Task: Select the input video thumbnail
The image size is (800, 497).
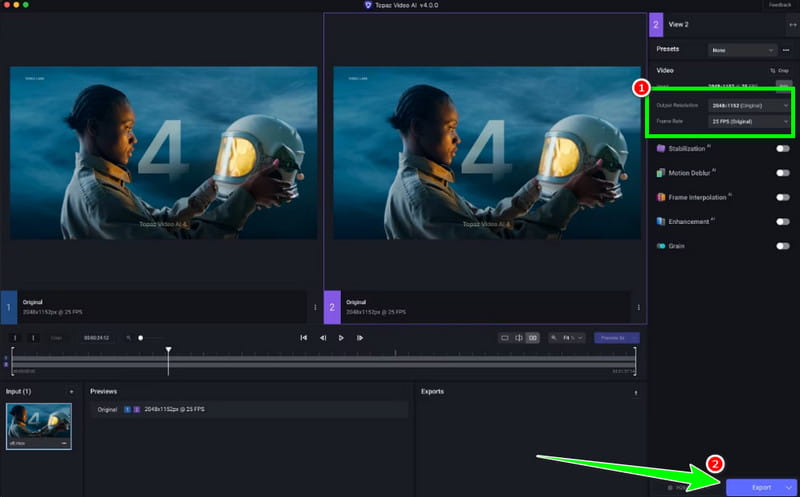Action: point(39,426)
